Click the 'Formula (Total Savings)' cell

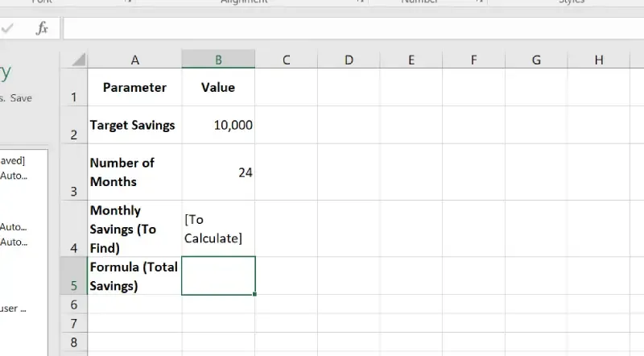pyautogui.click(x=134, y=275)
